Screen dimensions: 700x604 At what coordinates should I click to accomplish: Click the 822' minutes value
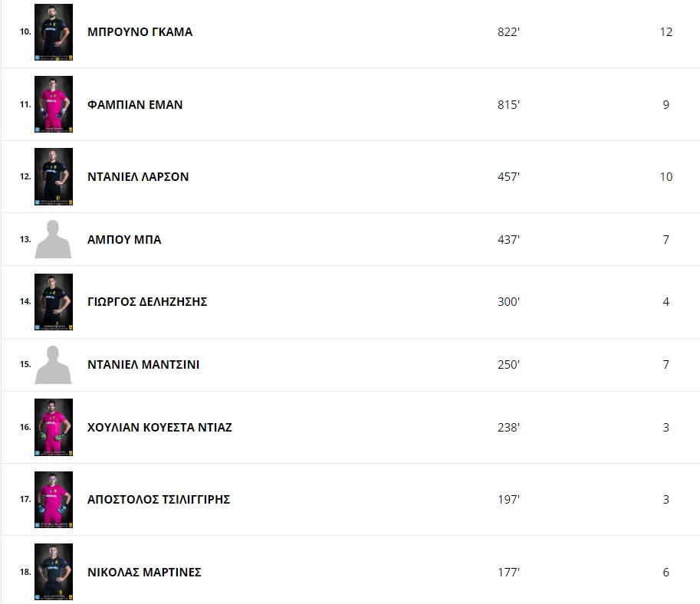click(x=508, y=32)
